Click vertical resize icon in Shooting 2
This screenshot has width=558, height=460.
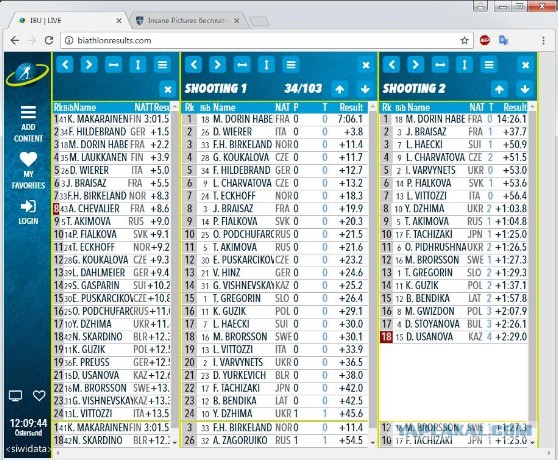(464, 65)
